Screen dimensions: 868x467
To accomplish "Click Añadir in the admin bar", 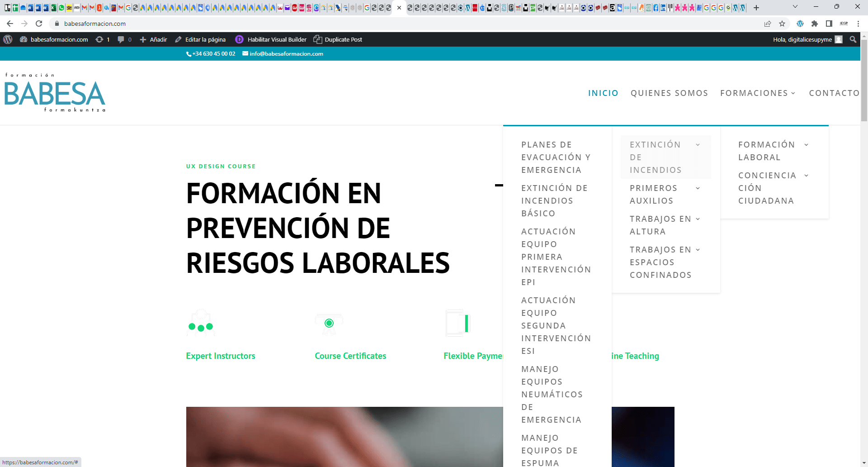I will [x=154, y=39].
